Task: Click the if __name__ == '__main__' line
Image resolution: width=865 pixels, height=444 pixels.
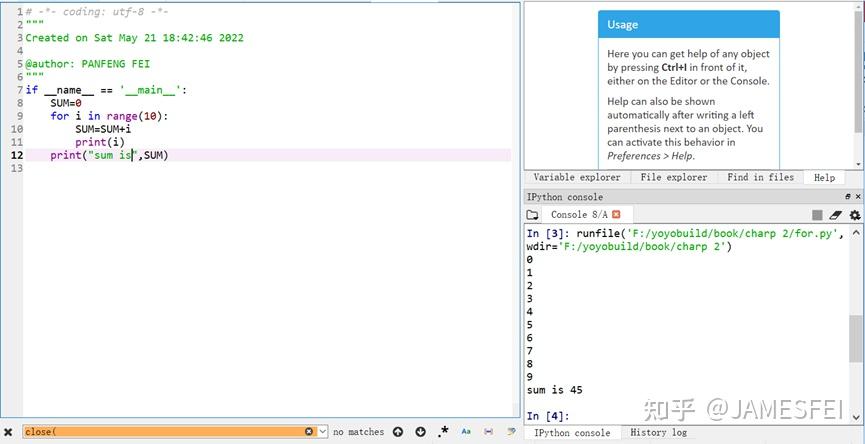Action: (x=106, y=90)
